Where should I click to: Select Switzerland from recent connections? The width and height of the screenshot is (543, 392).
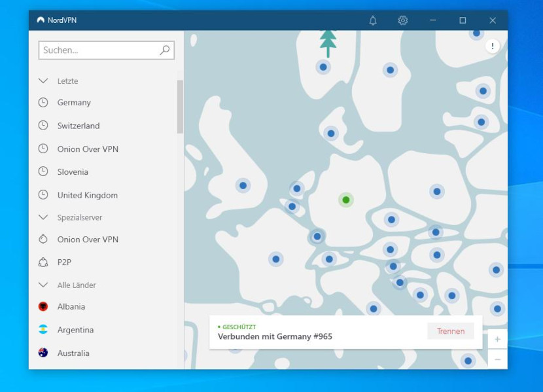pyautogui.click(x=79, y=126)
